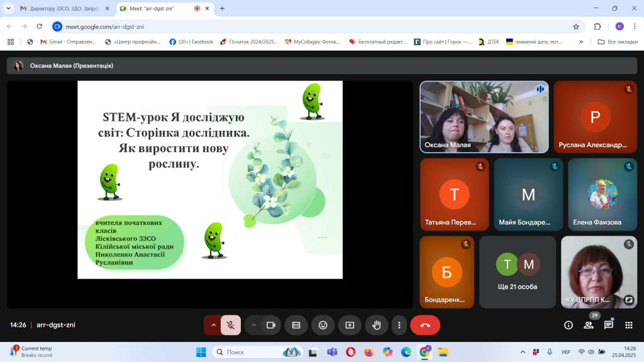Open the ДТЕК bookmark
This screenshot has width=644, height=362.
489,42
